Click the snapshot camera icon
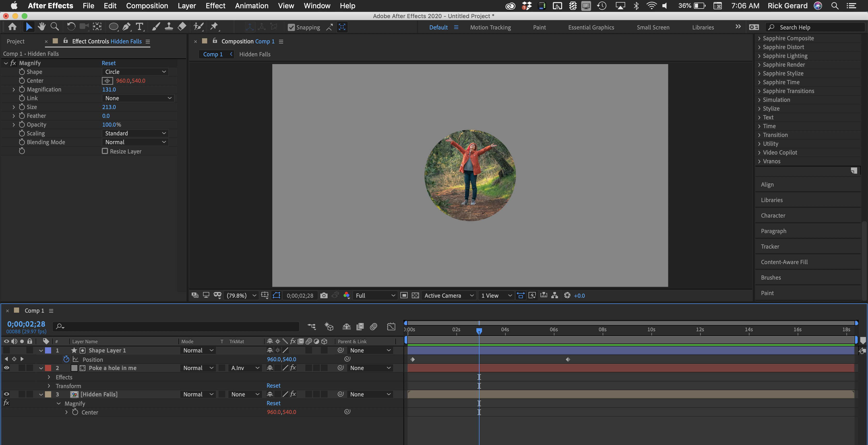 coord(324,296)
